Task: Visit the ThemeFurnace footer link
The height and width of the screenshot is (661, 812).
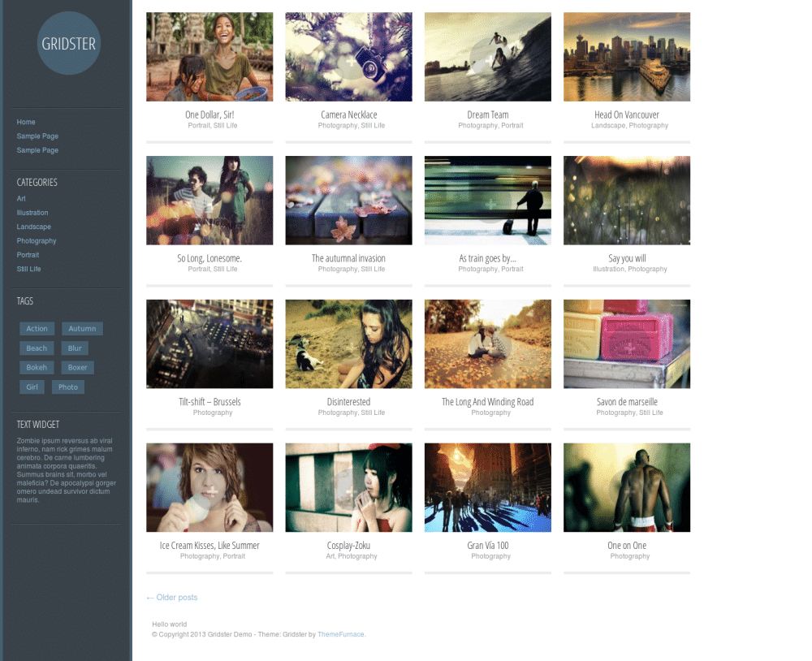Action: pyautogui.click(x=341, y=634)
